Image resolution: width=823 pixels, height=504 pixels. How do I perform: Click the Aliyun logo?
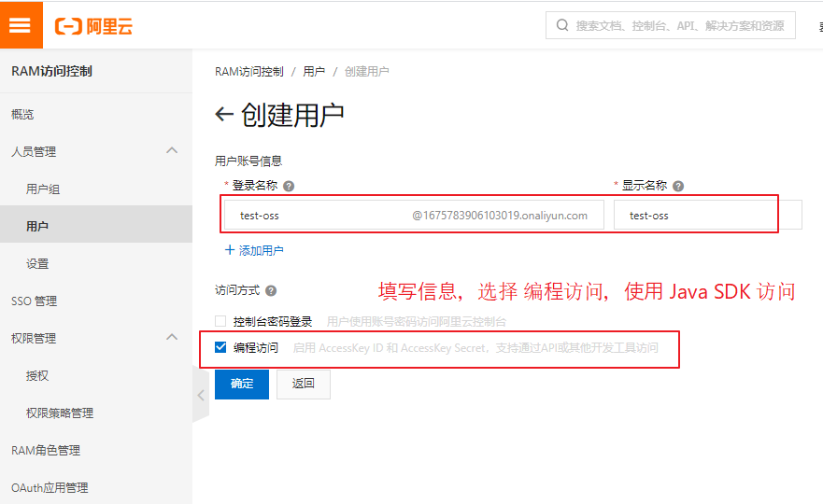(94, 26)
